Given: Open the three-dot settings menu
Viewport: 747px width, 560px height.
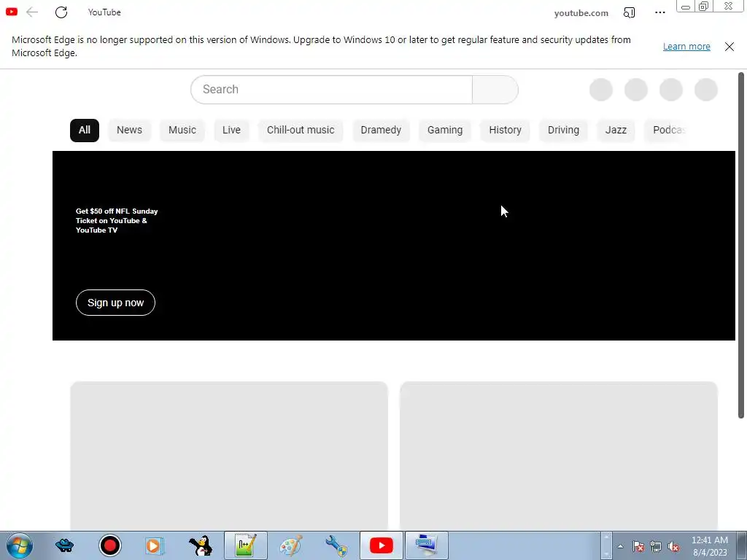Looking at the screenshot, I should coord(659,13).
